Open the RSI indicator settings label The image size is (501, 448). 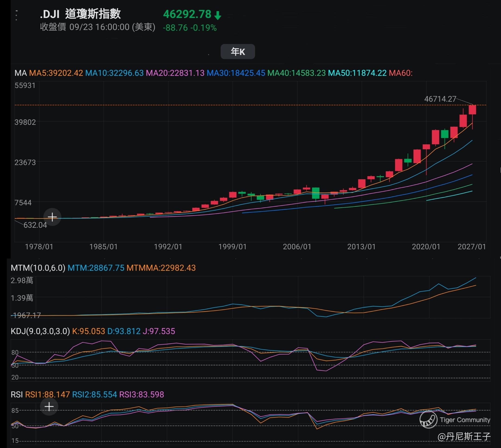(16, 395)
